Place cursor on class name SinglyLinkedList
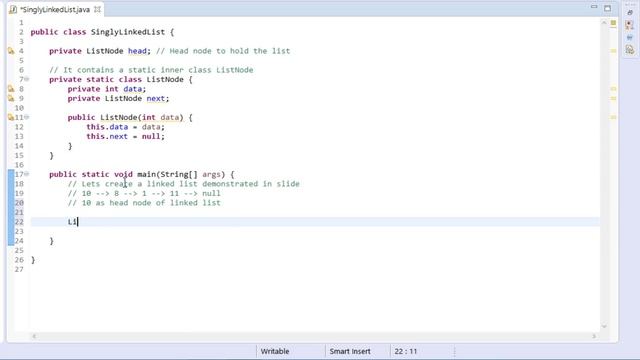The height and width of the screenshot is (360, 640). pos(128,32)
